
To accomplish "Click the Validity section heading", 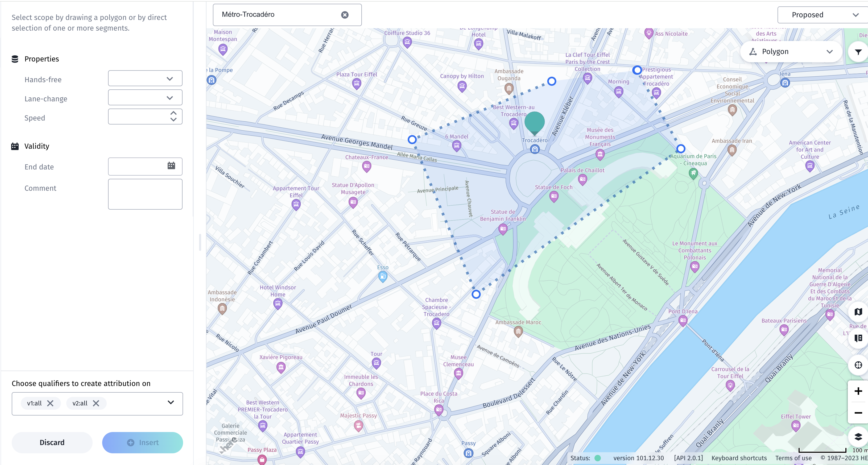I will 37,146.
